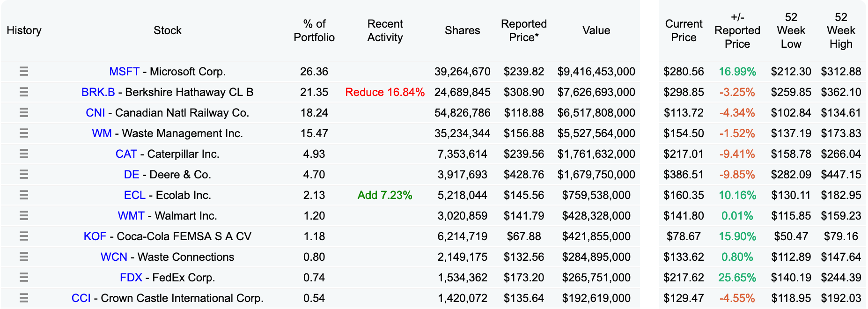The height and width of the screenshot is (309, 868).
Task: Sort the table by Current Price
Action: (683, 30)
